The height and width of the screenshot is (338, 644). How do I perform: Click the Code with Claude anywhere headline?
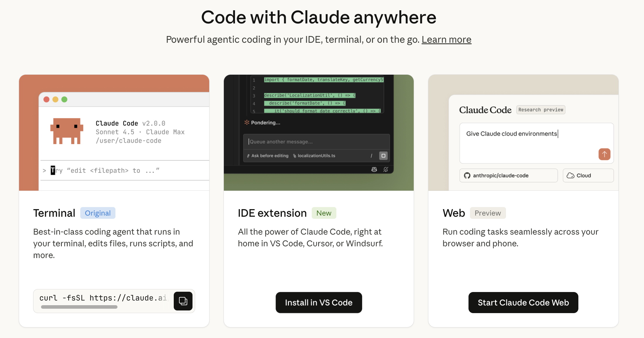[319, 18]
